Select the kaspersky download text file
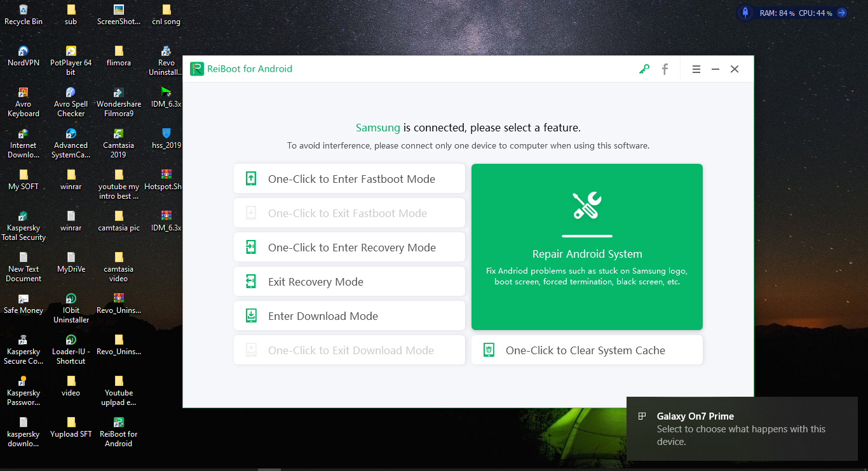Screen dimensions: 868x471 pyautogui.click(x=24, y=432)
